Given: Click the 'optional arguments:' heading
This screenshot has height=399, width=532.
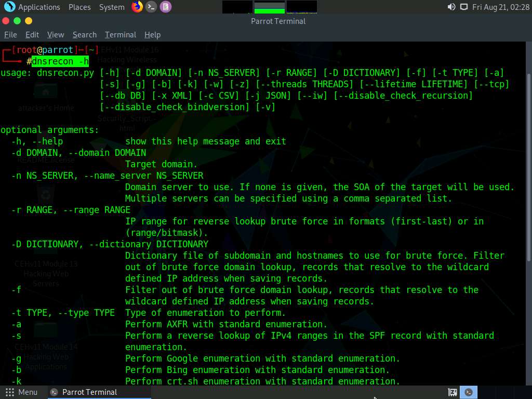Looking at the screenshot, I should click(49, 130).
